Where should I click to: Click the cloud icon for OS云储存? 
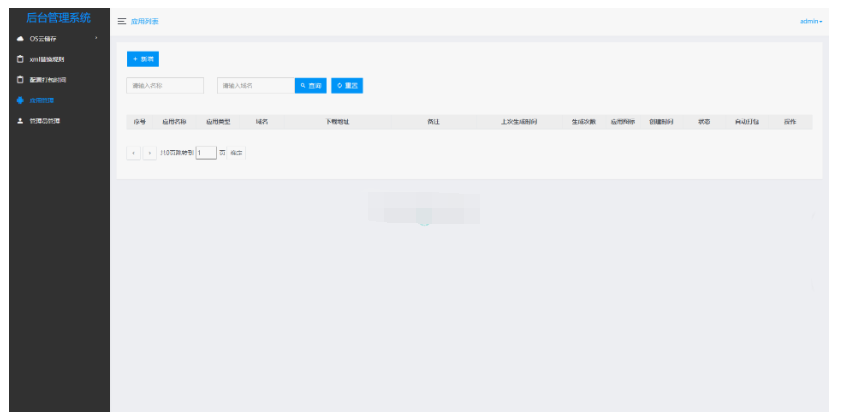click(20, 39)
